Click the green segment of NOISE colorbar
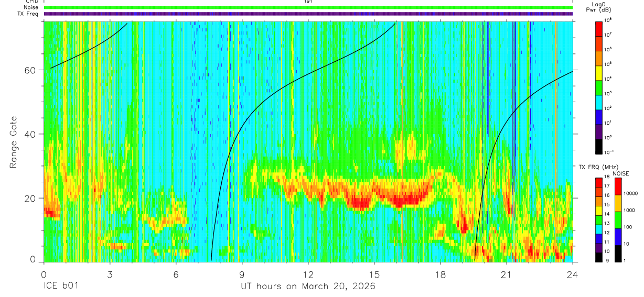This screenshot has width=644, height=297. point(617,219)
